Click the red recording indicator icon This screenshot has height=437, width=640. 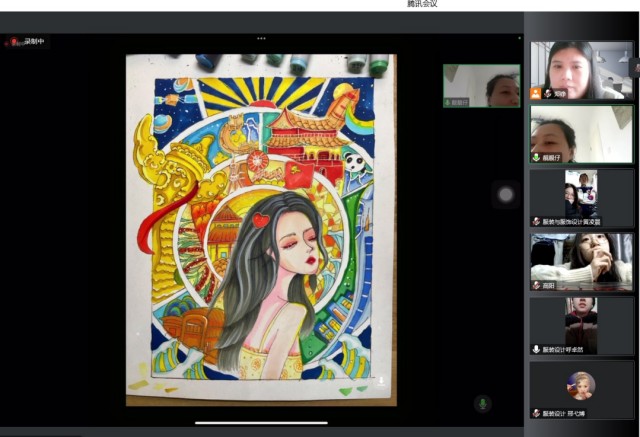click(x=14, y=41)
